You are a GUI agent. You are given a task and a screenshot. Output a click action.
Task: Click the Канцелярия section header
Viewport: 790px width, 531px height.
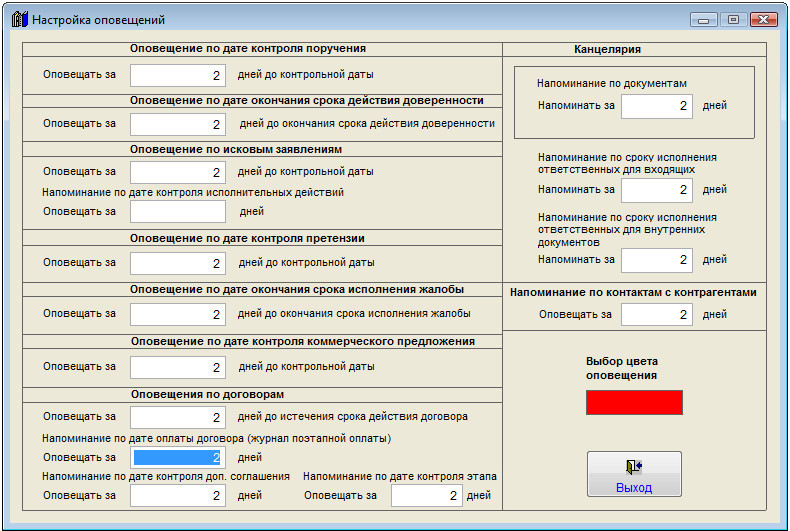click(x=607, y=49)
